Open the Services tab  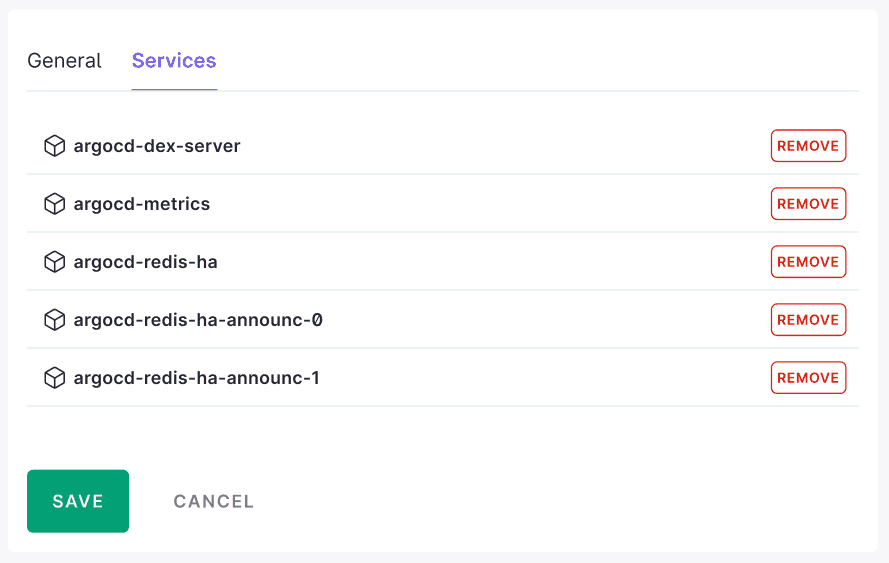pos(174,61)
